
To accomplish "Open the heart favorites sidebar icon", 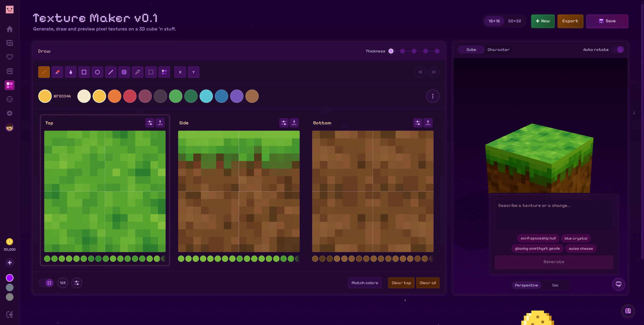I will (x=10, y=57).
